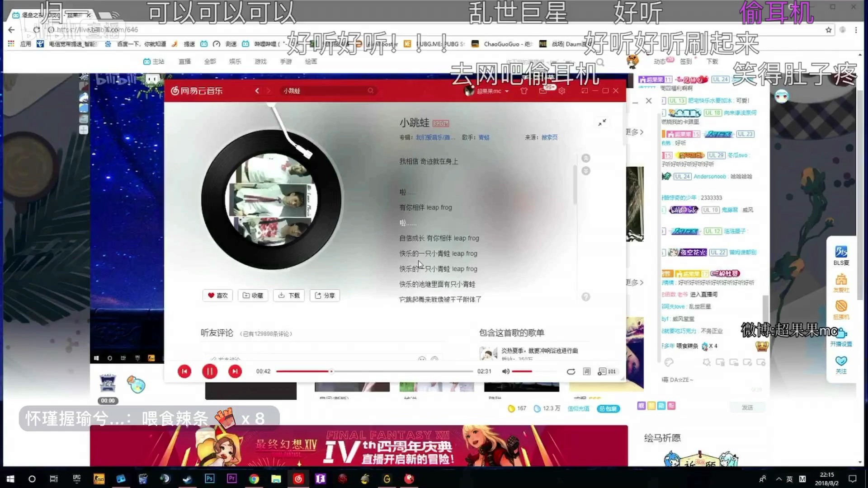Click the 喜欢 like heart button
Image resolution: width=868 pixels, height=488 pixels.
click(217, 296)
